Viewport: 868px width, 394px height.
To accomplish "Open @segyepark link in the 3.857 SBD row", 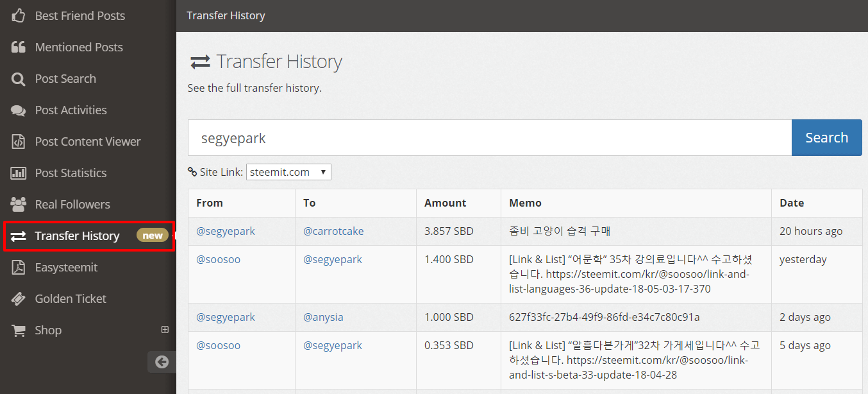I will pos(226,231).
